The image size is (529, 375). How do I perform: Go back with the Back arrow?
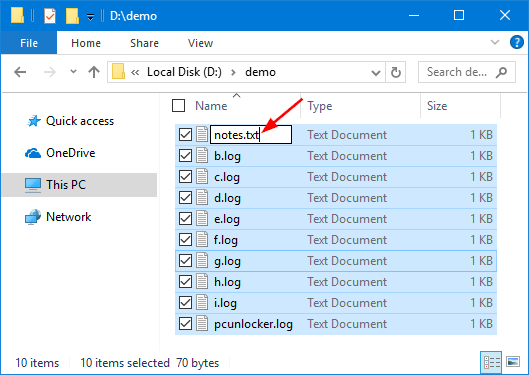[20, 72]
